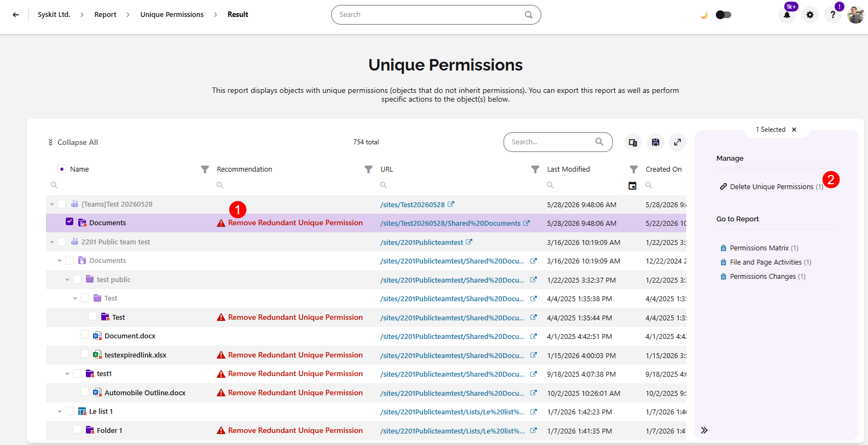Open column chooser icon
The width and height of the screenshot is (868, 445).
pyautogui.click(x=633, y=142)
